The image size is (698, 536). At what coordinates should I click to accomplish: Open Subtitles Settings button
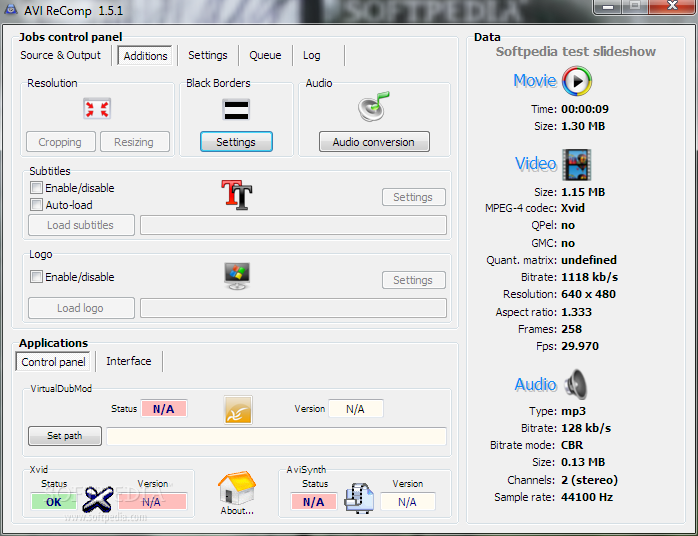point(413,197)
